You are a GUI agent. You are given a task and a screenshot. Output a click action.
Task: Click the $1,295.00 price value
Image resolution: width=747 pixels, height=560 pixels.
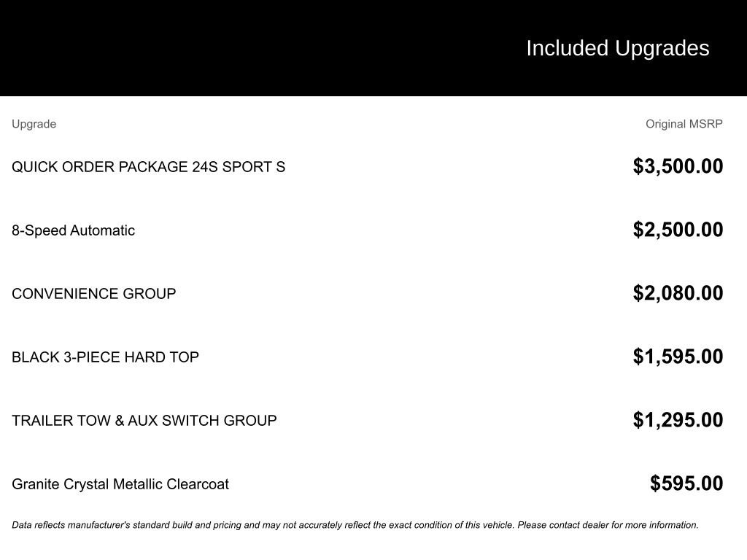(678, 419)
